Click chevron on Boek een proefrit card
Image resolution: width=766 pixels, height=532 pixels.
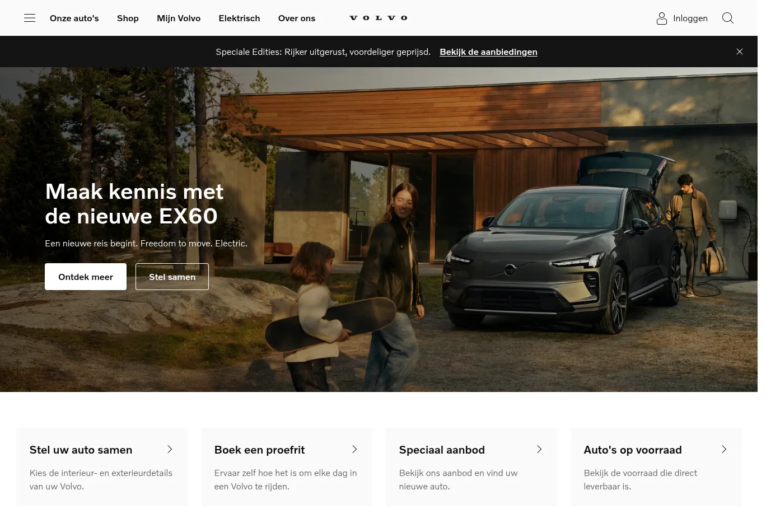(x=354, y=449)
